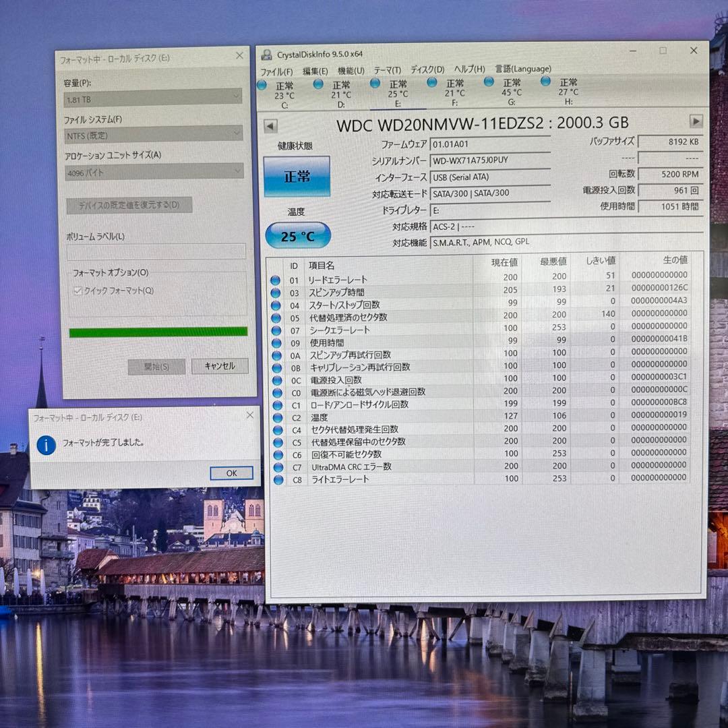Click the CrystalDiskInfo title bar app icon

pyautogui.click(x=266, y=55)
